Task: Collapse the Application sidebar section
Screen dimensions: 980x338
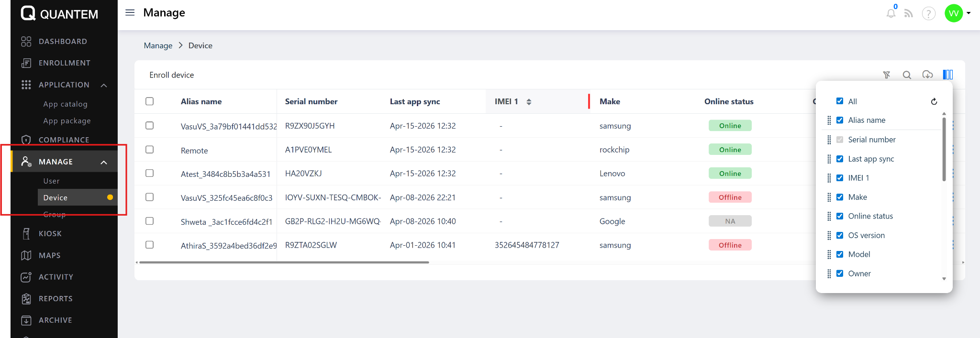Action: pyautogui.click(x=104, y=85)
